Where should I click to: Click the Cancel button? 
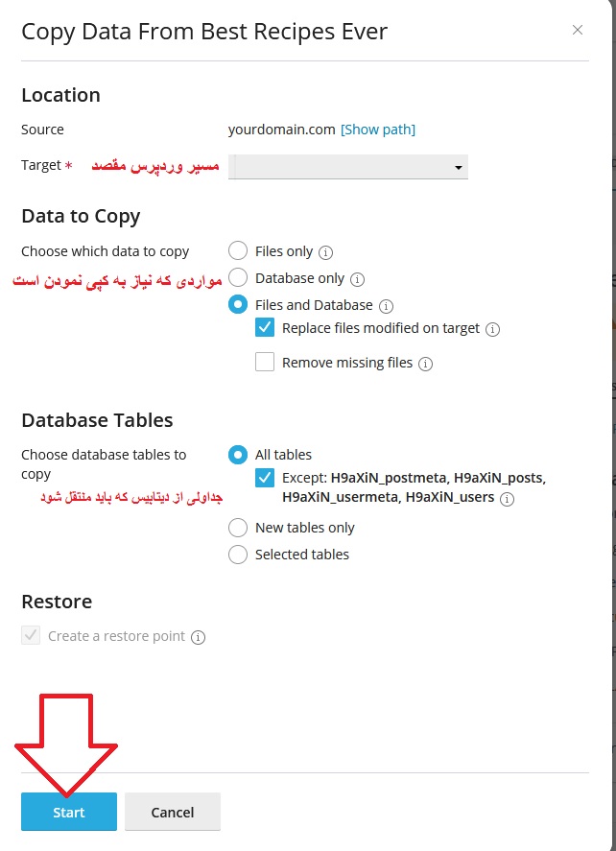click(x=173, y=812)
